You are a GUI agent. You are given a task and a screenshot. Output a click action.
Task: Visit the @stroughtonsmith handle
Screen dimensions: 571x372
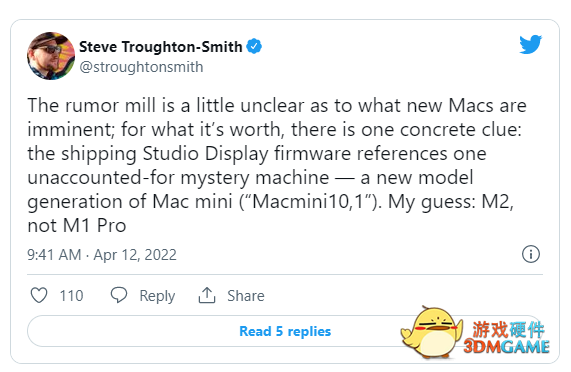[141, 67]
